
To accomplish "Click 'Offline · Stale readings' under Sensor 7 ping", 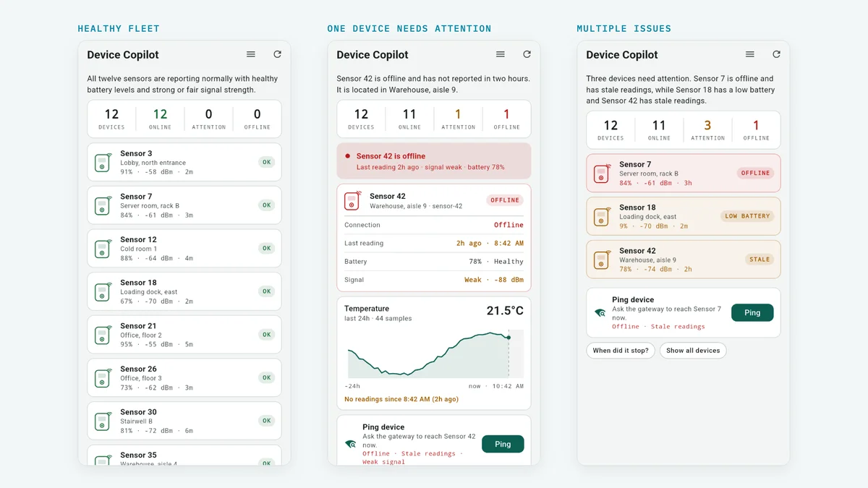I will [x=658, y=326].
